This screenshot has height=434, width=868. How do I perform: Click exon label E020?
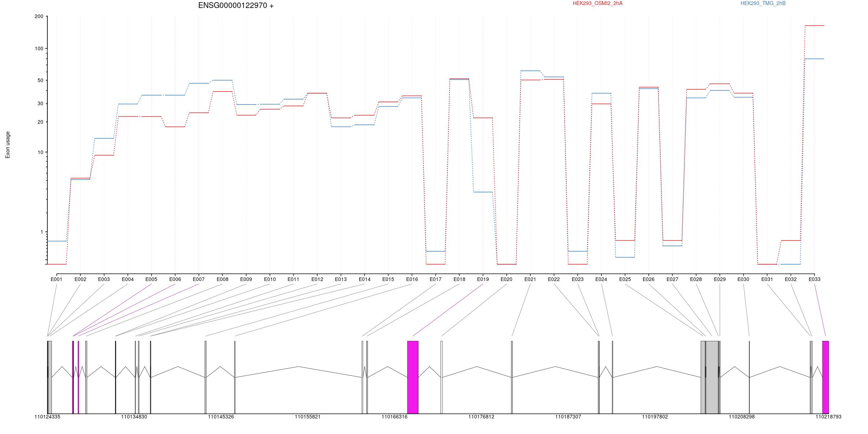506,279
